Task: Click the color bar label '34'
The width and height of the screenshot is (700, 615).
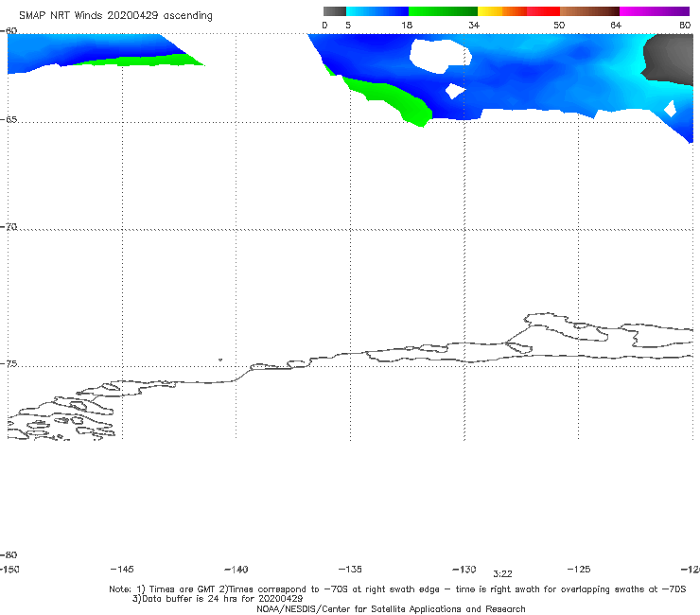Action: click(x=474, y=25)
